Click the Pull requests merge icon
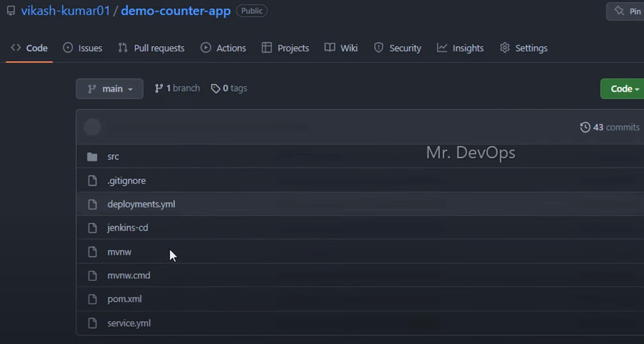Image resolution: width=644 pixels, height=344 pixels. (x=123, y=48)
